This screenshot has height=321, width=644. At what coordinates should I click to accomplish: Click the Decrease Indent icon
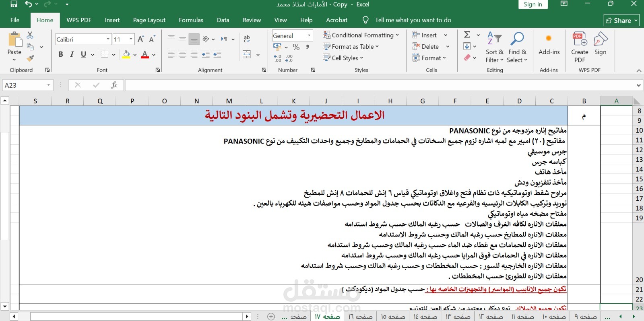[x=206, y=54]
